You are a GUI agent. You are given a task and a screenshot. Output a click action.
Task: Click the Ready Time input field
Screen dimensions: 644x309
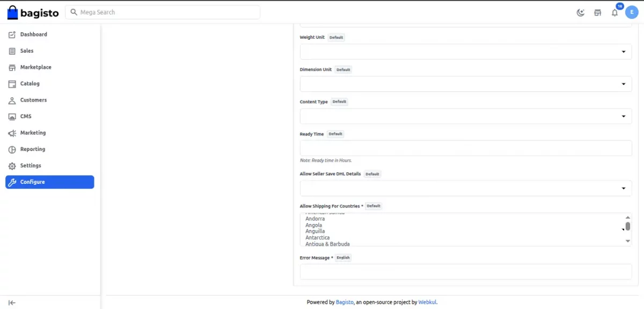pyautogui.click(x=466, y=148)
